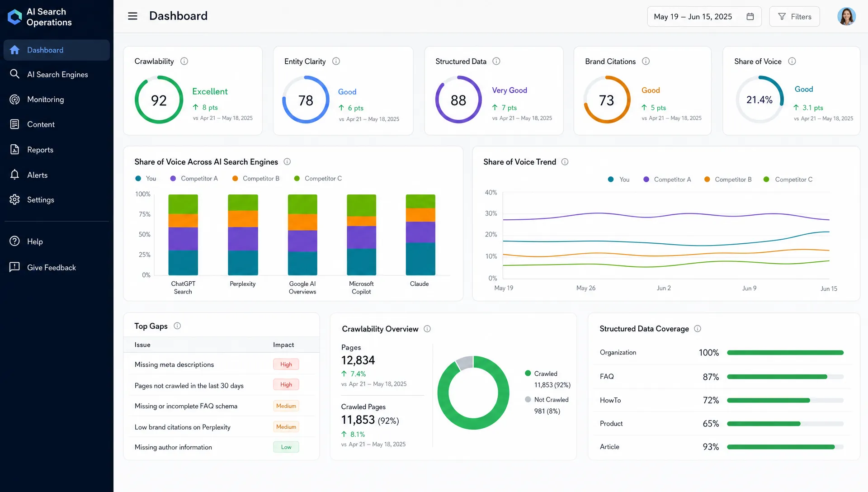The width and height of the screenshot is (868, 492).
Task: Click the Product 65% coverage bar
Action: (785, 424)
